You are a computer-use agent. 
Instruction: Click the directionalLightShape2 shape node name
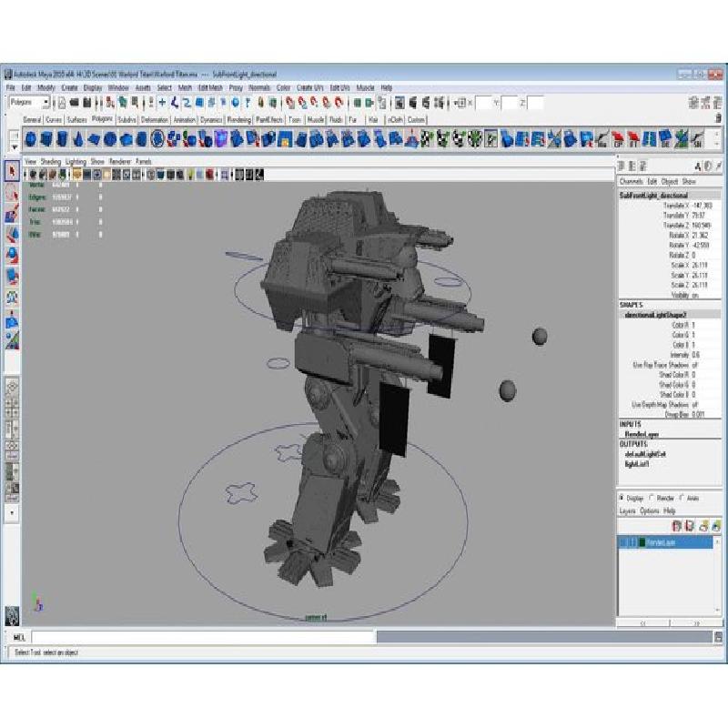655,315
